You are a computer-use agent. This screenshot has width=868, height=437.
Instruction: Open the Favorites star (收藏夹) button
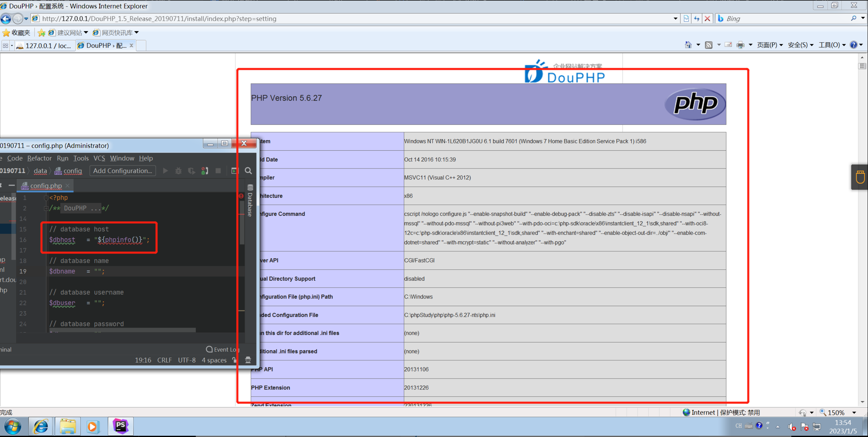pyautogui.click(x=16, y=33)
